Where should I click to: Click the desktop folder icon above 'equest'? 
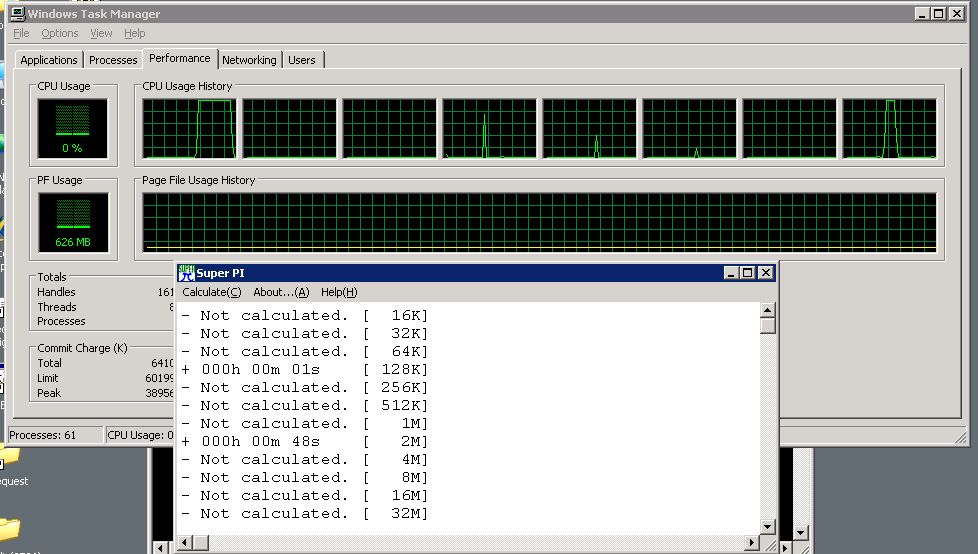click(x=10, y=457)
